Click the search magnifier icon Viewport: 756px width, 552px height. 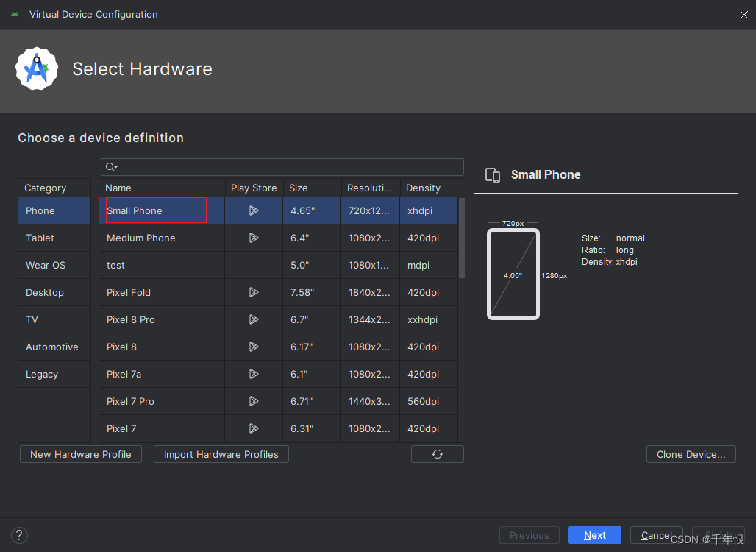tap(110, 167)
